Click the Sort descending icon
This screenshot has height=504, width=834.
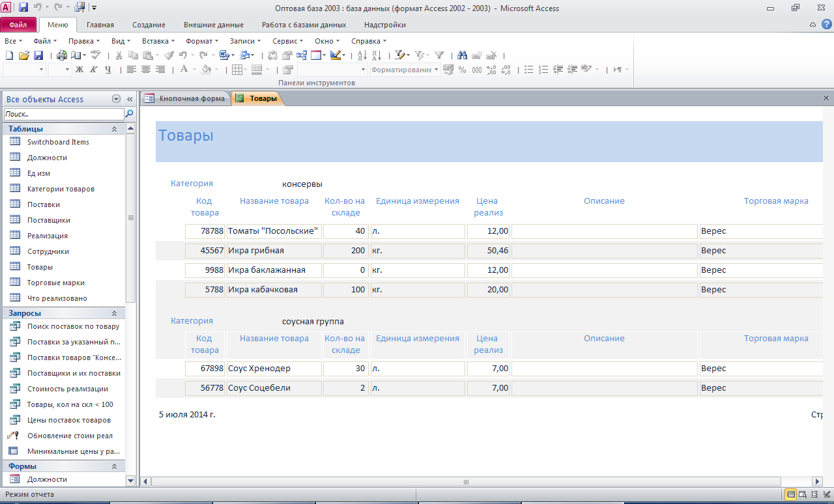tap(377, 56)
